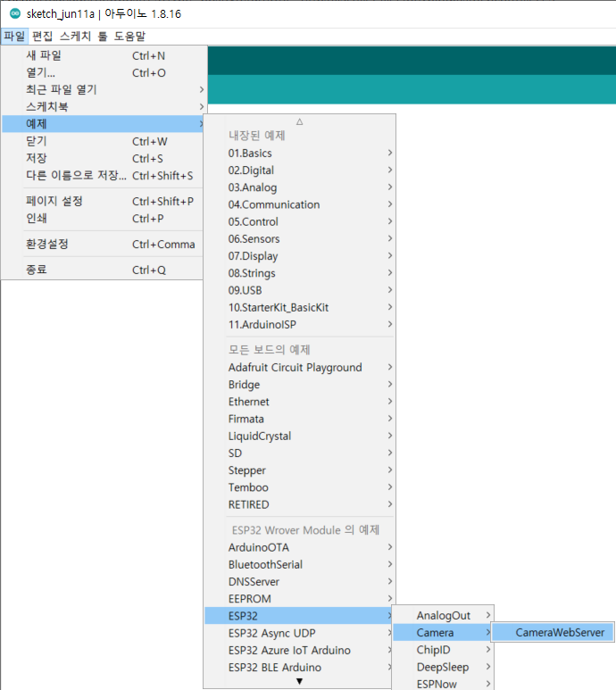Open LiquidCrystal examples submenu

tap(300, 436)
